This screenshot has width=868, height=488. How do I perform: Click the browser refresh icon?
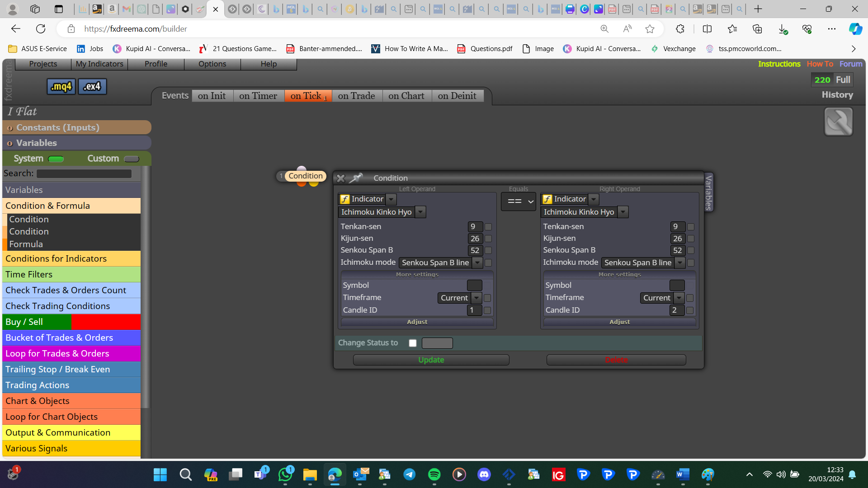pos(41,29)
